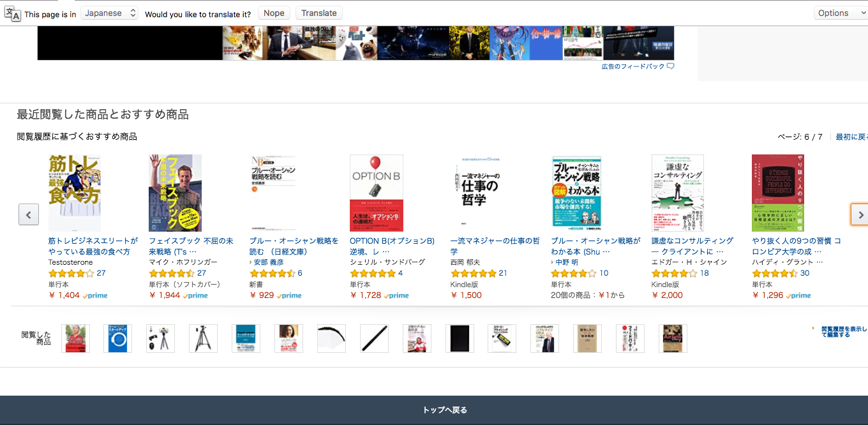This screenshot has width=868, height=425.
Task: Click price ¥ 929
Action: pyautogui.click(x=262, y=295)
